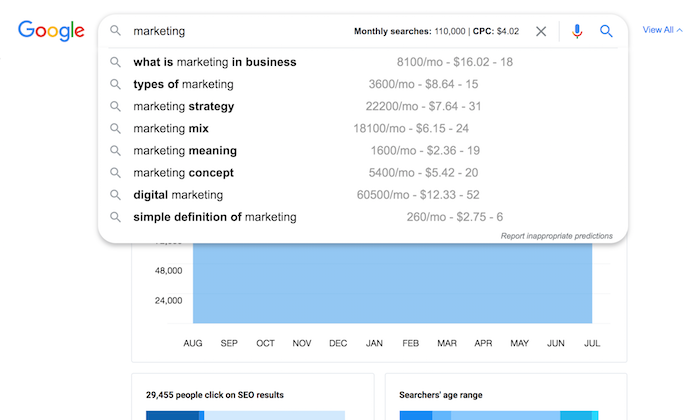The height and width of the screenshot is (420, 700).
Task: Choose 'simple definition of marketing' suggestion
Action: [214, 217]
